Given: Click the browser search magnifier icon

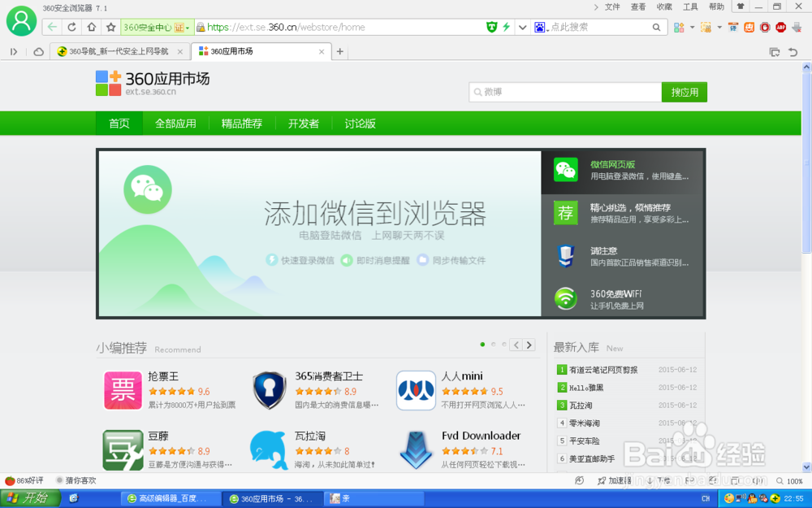Looking at the screenshot, I should (x=656, y=28).
